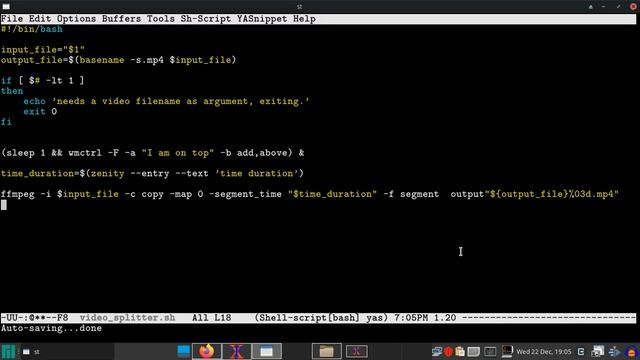The height and width of the screenshot is (360, 640).
Task: Click the printer tray icon
Action: coord(598,351)
